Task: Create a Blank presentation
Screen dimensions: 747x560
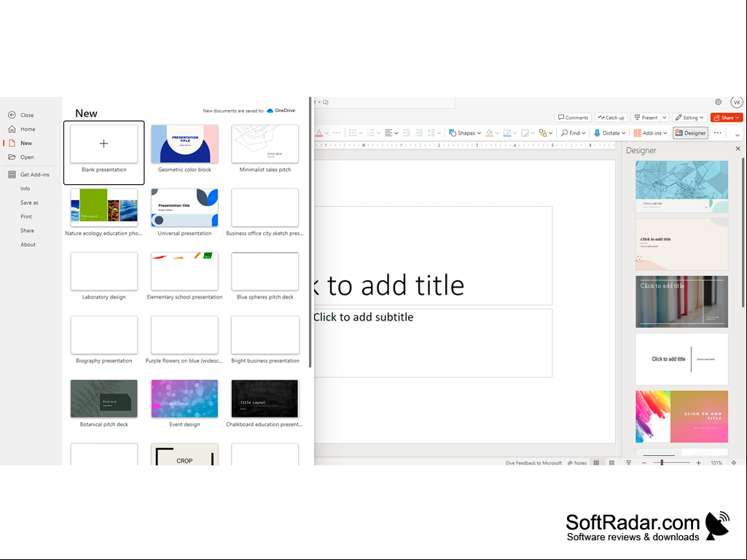Action: (104, 152)
